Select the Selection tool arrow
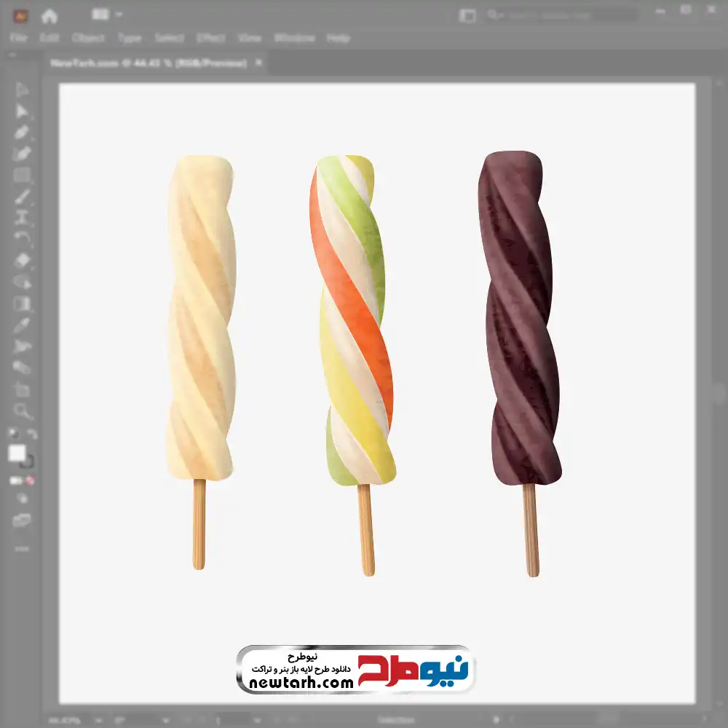This screenshot has height=728, width=728. point(22,90)
